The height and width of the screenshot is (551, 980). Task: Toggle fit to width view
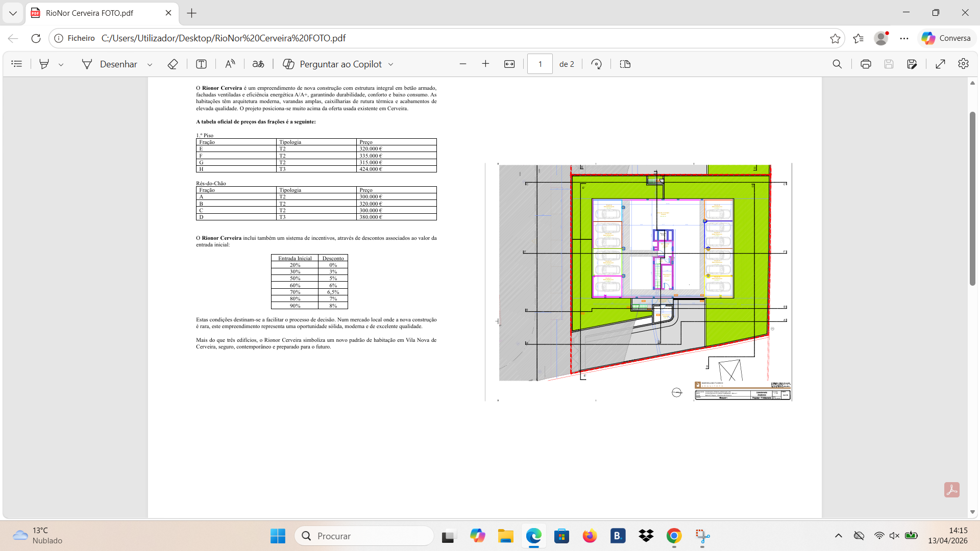tap(509, 64)
